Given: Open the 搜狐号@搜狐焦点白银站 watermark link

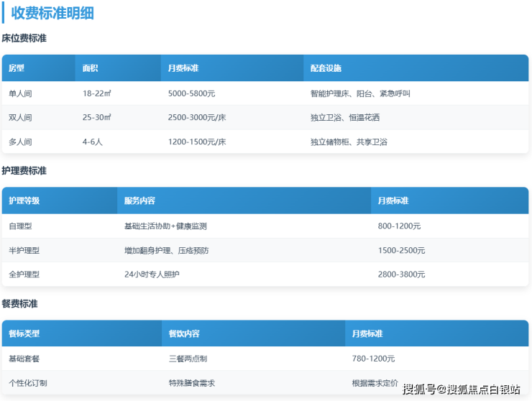Looking at the screenshot, I should (461, 390).
